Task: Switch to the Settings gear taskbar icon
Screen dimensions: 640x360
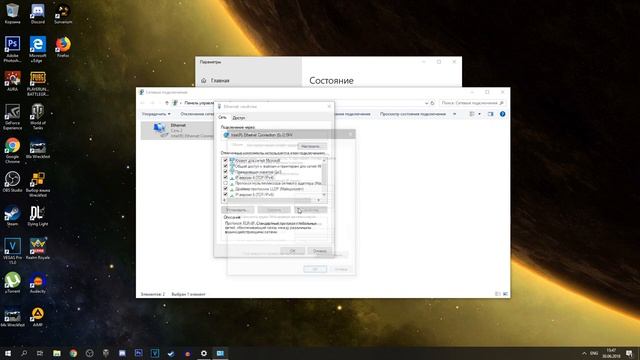Action: pyautogui.click(x=204, y=353)
